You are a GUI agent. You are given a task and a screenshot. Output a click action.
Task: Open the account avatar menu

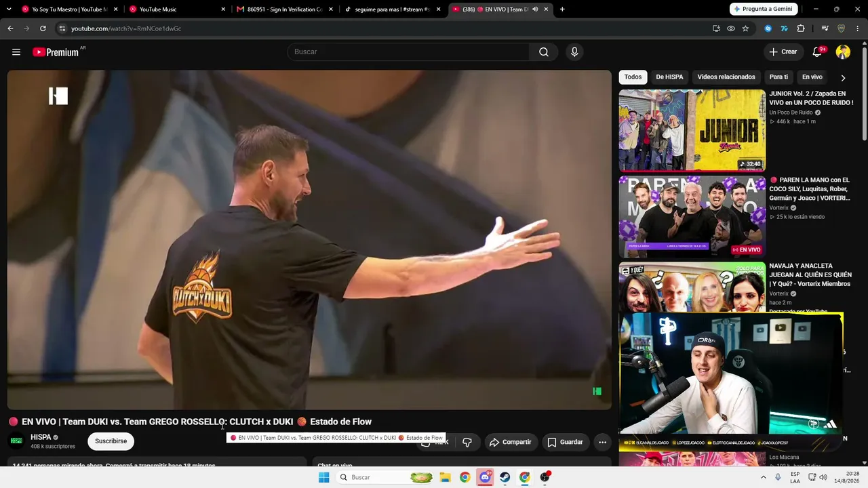843,52
